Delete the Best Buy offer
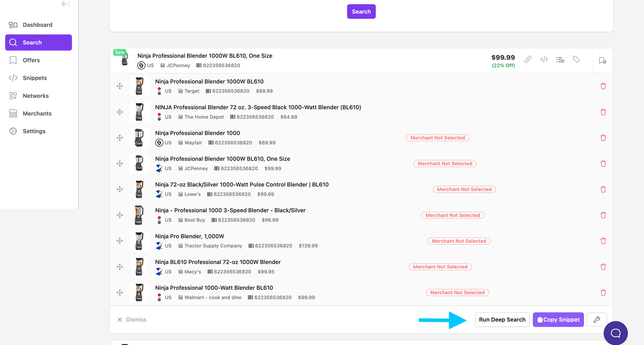Screen dimensions: 644x345 click(603, 215)
